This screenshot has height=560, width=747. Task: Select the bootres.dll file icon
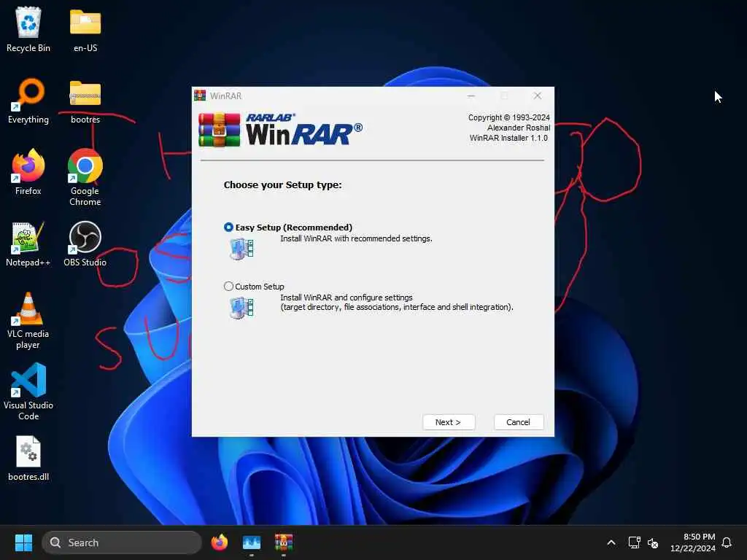28,458
